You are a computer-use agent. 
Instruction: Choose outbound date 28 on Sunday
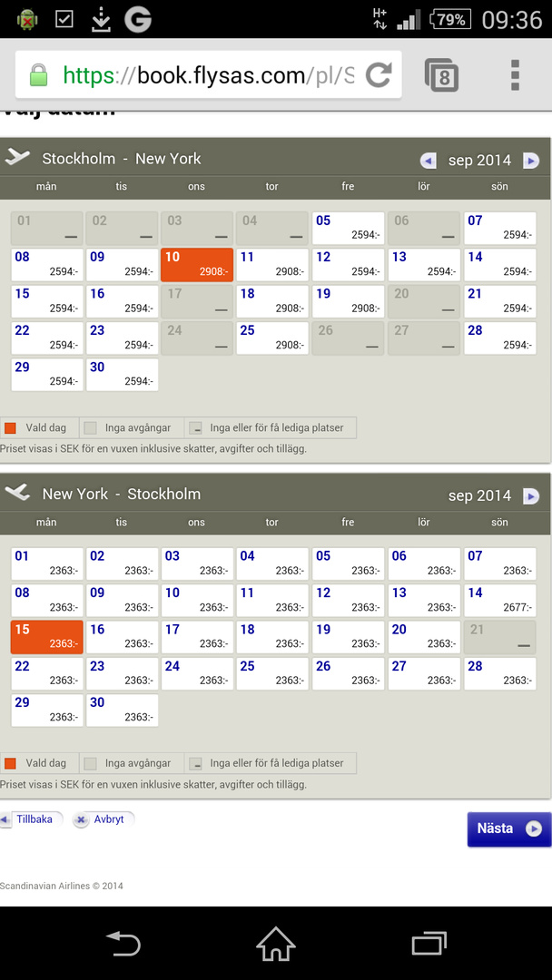coord(499,338)
